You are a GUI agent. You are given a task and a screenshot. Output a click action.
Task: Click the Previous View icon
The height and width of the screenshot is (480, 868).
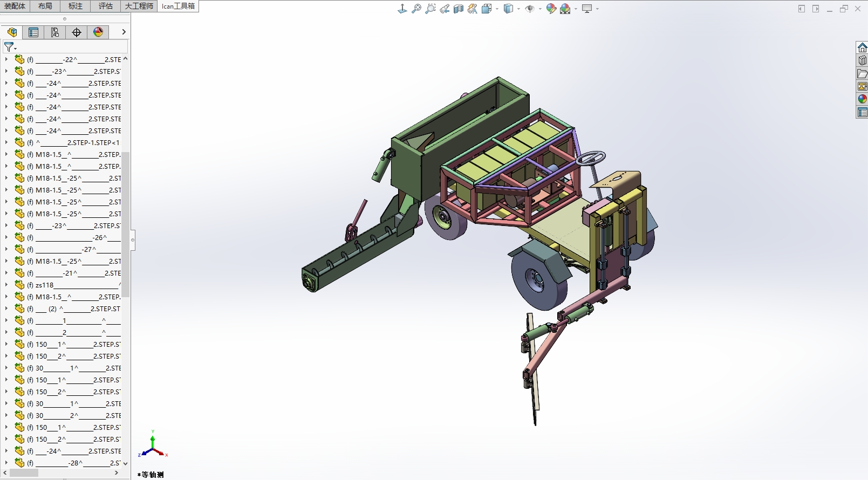click(x=445, y=9)
